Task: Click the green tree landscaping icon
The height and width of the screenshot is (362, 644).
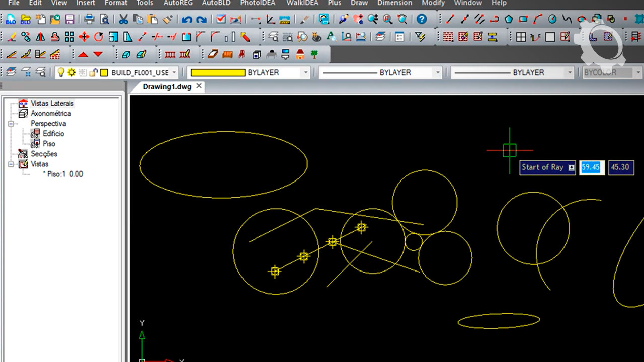Action: [314, 54]
